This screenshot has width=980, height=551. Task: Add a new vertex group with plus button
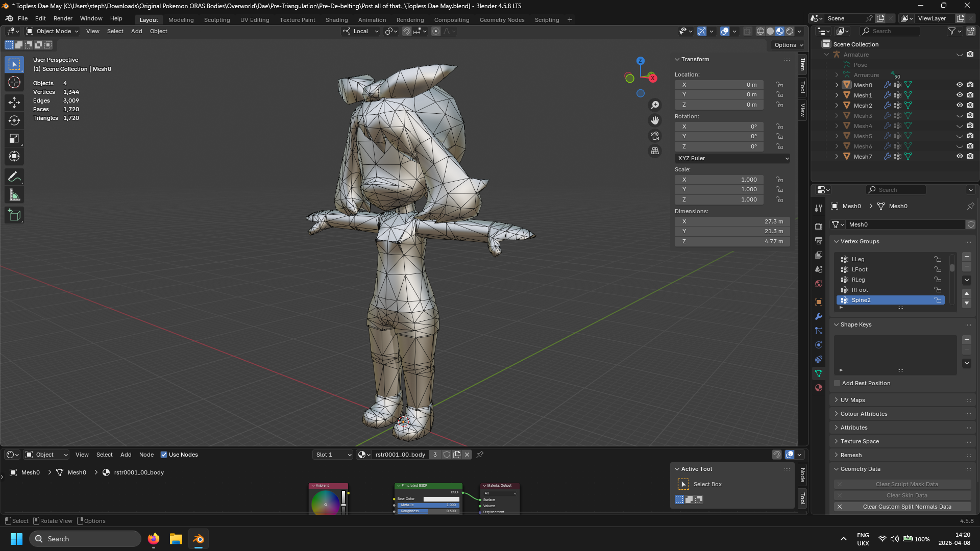[x=967, y=257]
